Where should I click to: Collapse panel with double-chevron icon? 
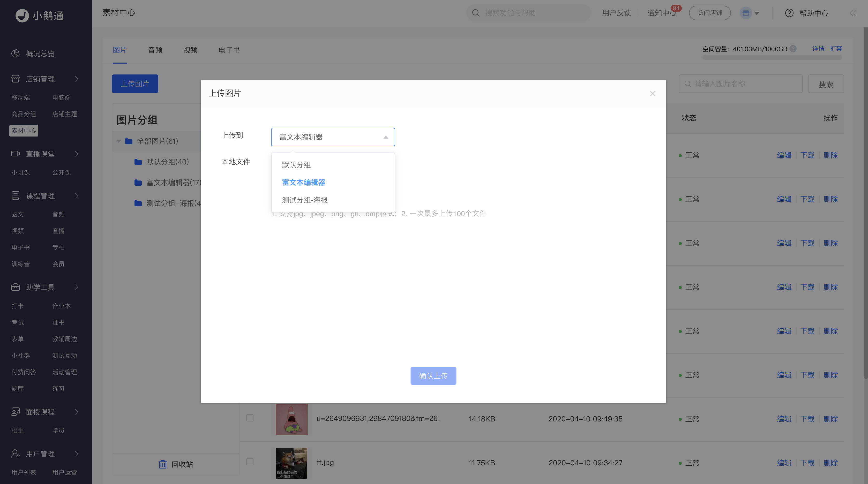pyautogui.click(x=853, y=13)
